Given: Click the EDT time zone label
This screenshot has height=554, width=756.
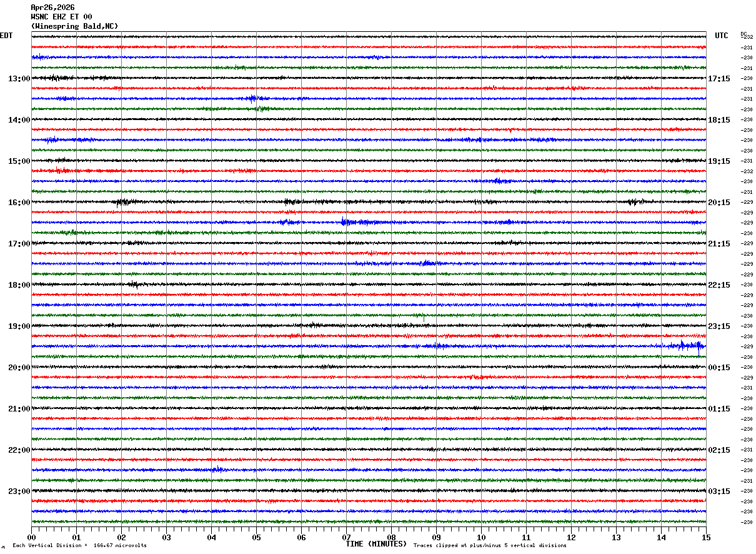Looking at the screenshot, I should pos(6,36).
